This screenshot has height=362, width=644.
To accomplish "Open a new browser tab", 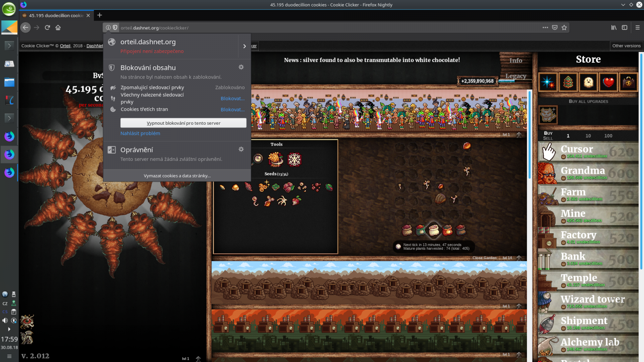I will [x=99, y=15].
